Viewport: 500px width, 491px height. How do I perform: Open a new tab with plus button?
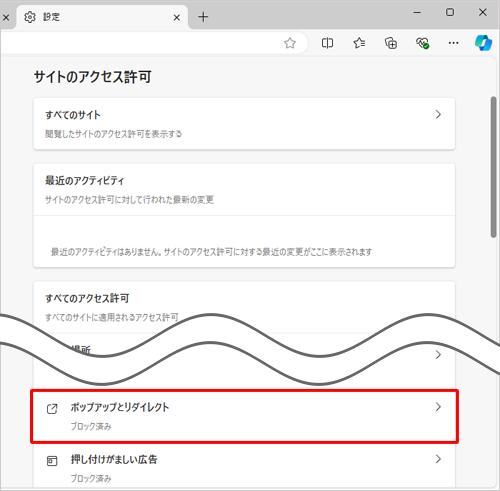(x=203, y=17)
